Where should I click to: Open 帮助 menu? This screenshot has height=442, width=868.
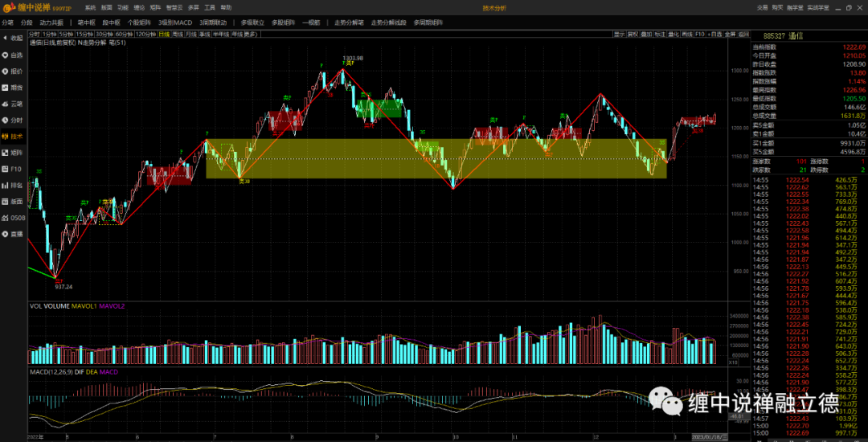[x=227, y=8]
